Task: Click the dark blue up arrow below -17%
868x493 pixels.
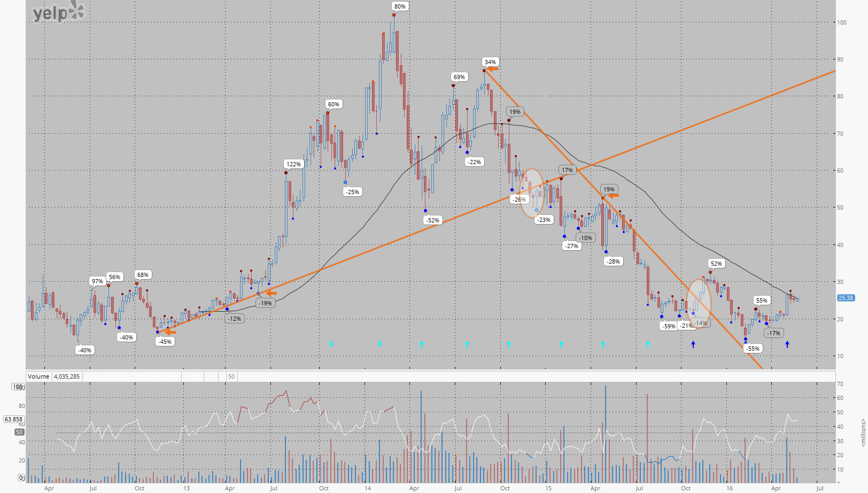Action: (787, 345)
